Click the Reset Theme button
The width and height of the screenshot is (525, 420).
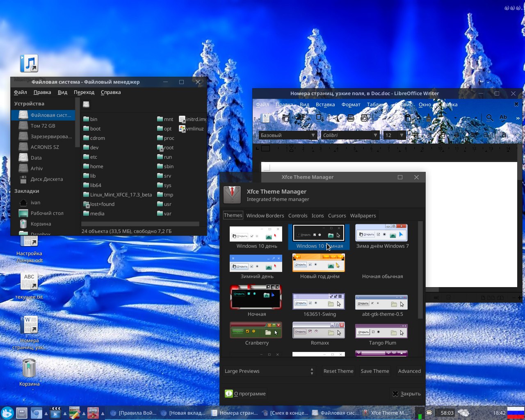338,371
